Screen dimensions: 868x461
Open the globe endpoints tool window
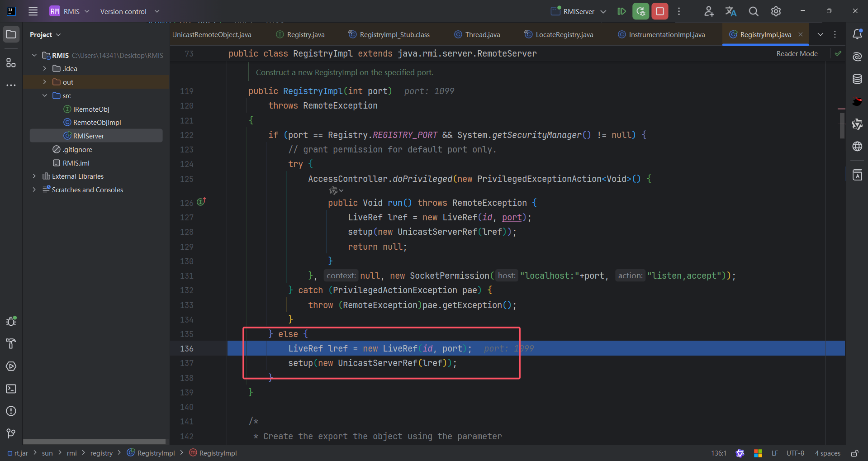[857, 147]
